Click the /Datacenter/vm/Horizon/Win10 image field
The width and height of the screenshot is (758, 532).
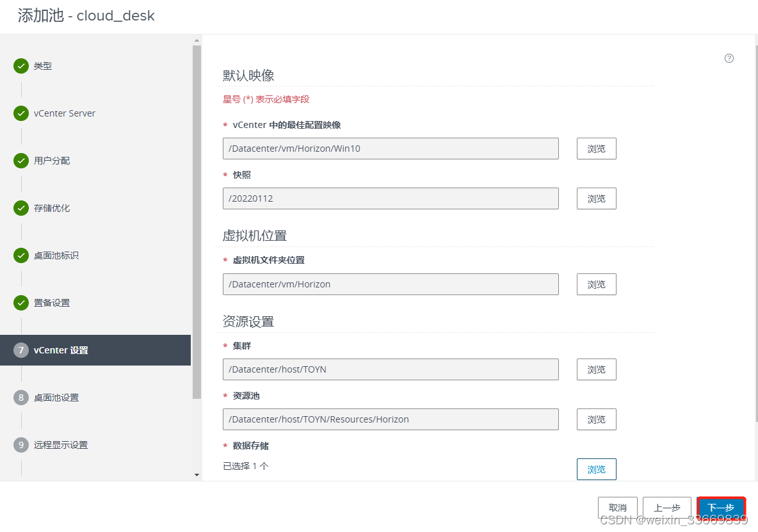coord(391,149)
